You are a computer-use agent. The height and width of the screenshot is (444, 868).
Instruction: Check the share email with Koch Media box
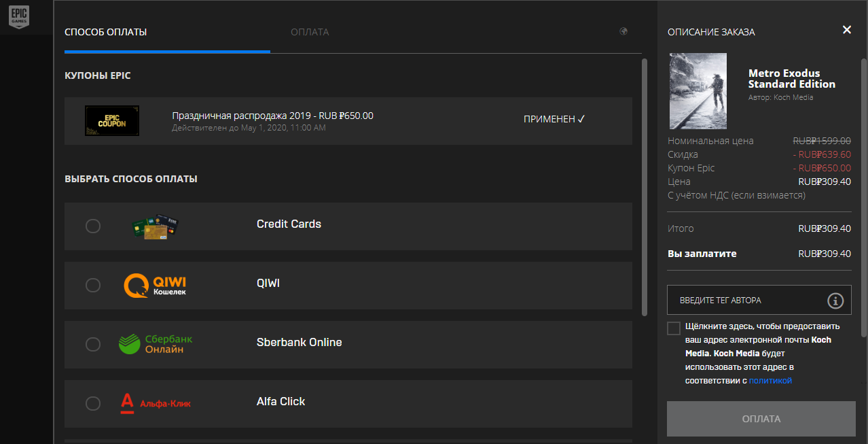click(x=674, y=328)
